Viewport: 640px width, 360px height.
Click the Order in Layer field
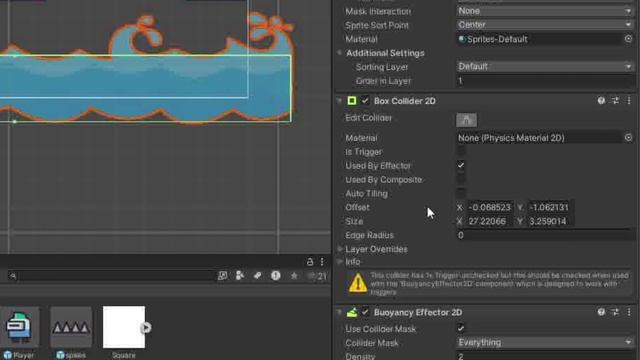544,81
